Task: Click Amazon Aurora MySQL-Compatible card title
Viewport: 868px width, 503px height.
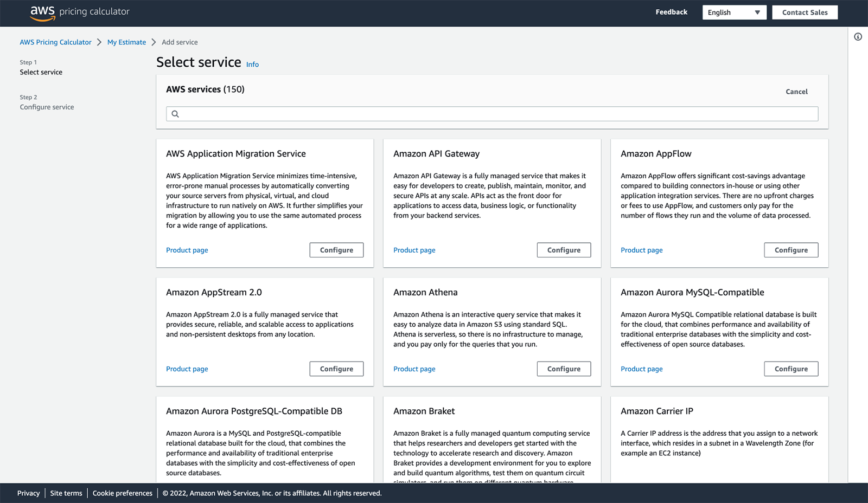Action: (x=692, y=293)
